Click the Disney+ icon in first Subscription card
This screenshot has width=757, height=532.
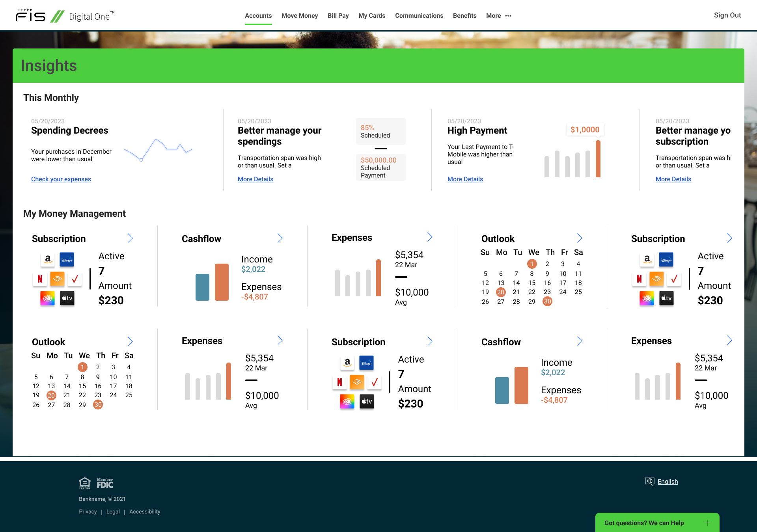point(67,260)
